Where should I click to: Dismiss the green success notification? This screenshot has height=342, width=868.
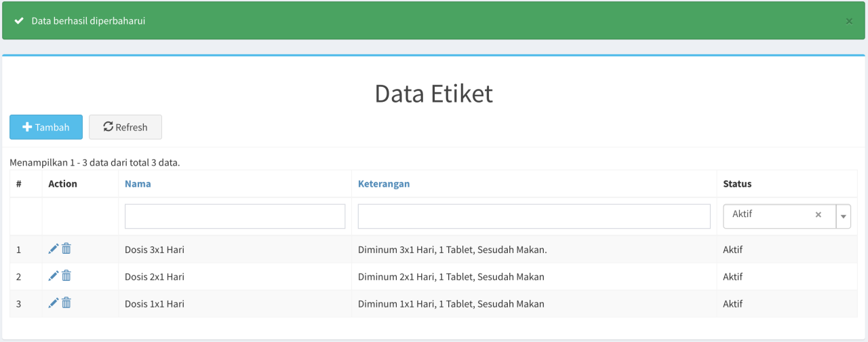[x=849, y=21]
